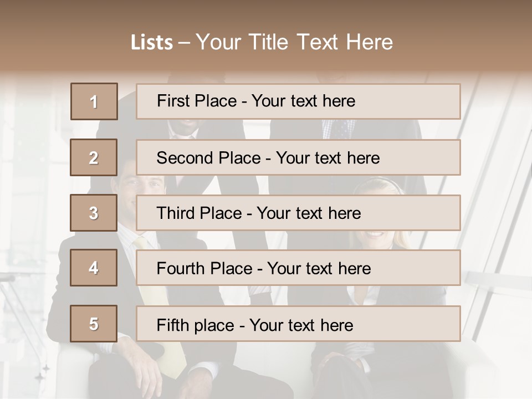The image size is (532, 399).
Task: Select the Fifth place text bar
Action: [298, 324]
